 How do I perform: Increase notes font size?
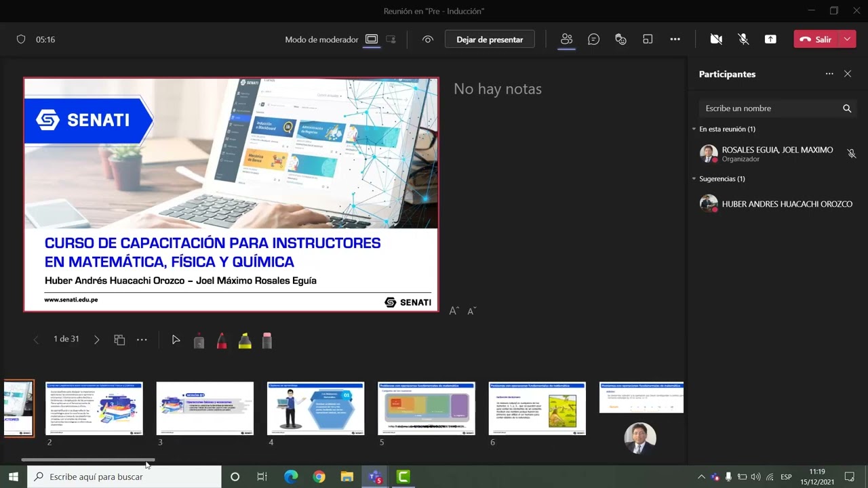click(454, 310)
